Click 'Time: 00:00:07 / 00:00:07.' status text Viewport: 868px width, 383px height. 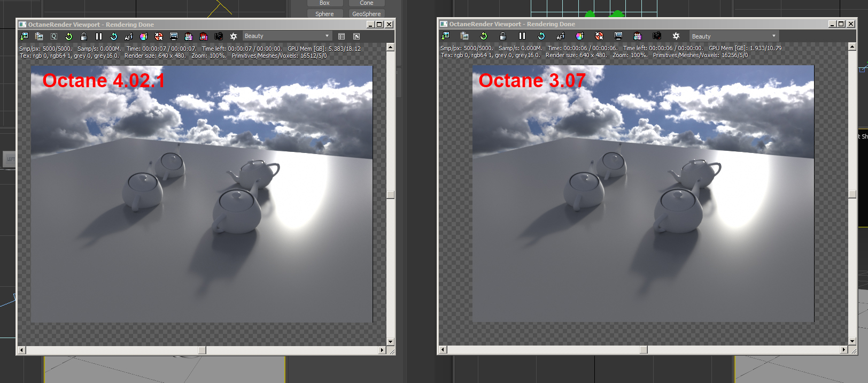click(x=161, y=49)
